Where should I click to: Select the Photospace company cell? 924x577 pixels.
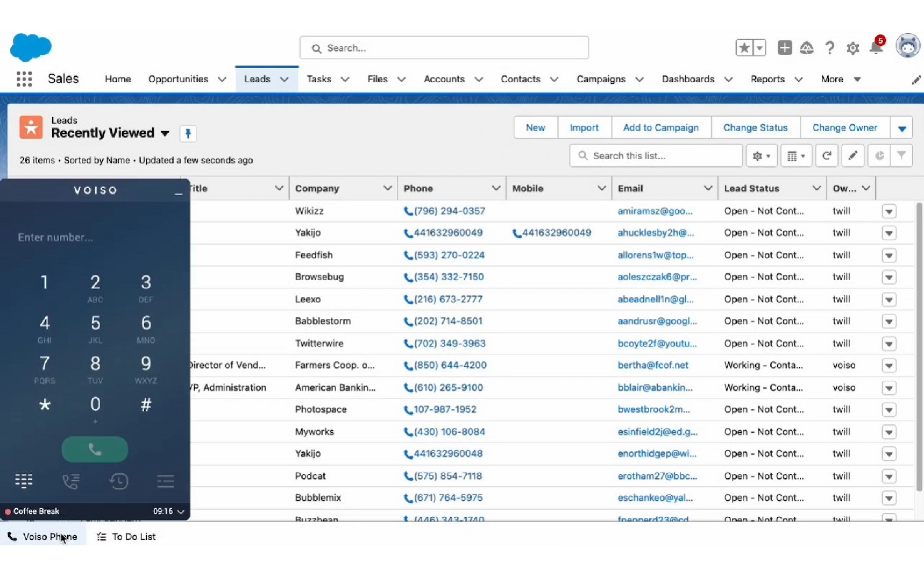(321, 409)
